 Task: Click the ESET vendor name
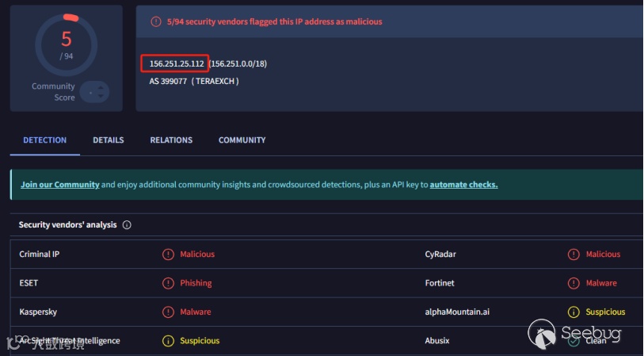pos(29,283)
